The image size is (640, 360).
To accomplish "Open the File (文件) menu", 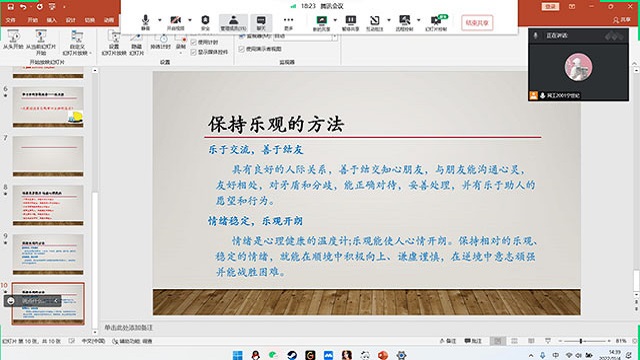I will (x=11, y=20).
